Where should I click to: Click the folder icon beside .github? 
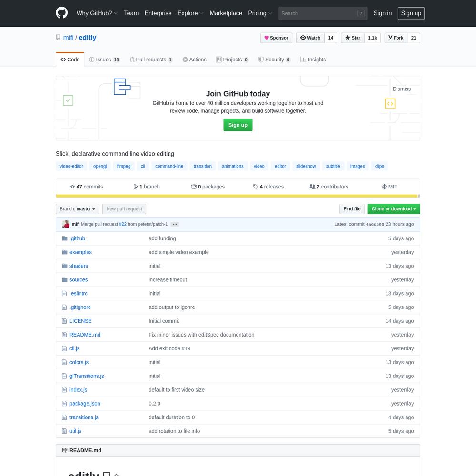(x=64, y=238)
